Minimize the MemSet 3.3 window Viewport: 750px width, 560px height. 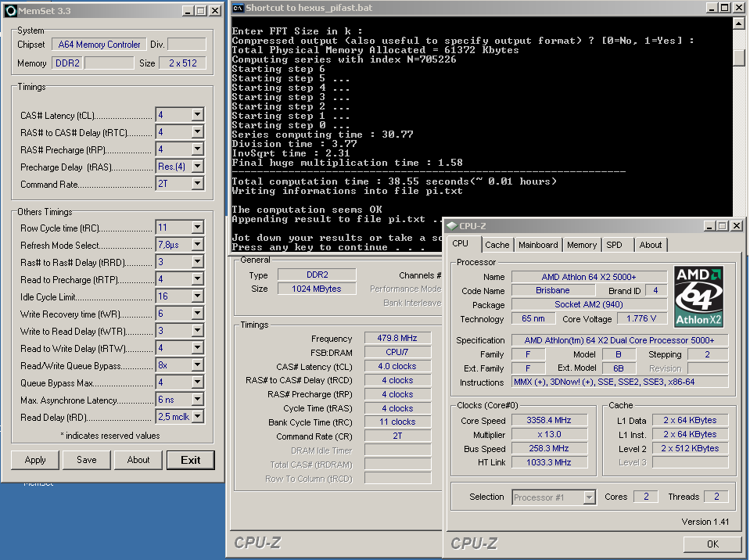[x=188, y=10]
